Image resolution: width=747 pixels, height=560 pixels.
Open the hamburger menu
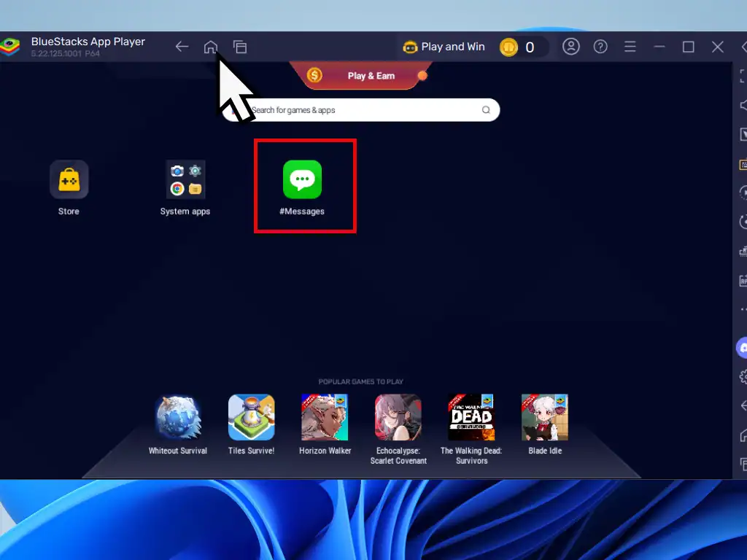pos(630,47)
